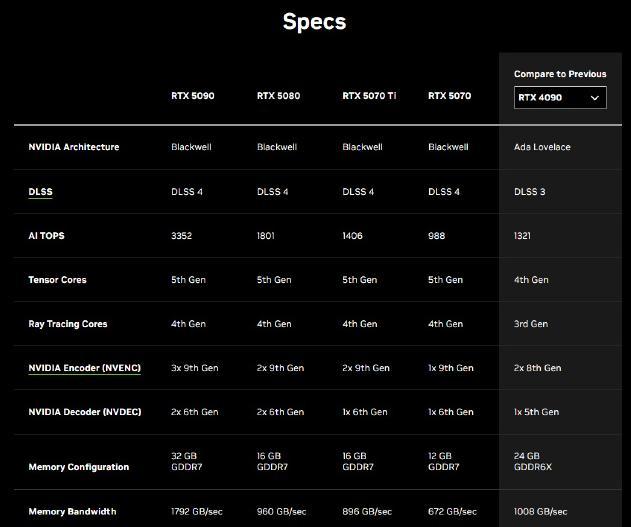Open the NVIDIA Encoder (NVENC) link
The image size is (631, 527).
click(x=84, y=368)
